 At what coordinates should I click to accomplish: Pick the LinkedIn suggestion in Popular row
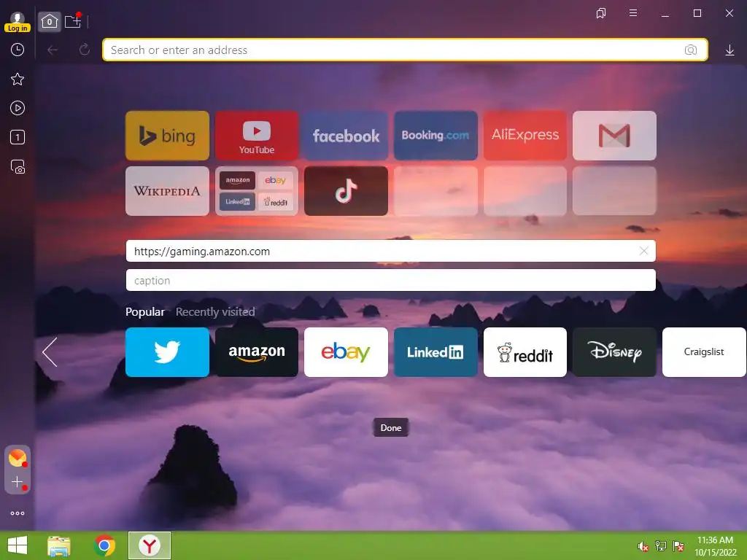pos(436,352)
